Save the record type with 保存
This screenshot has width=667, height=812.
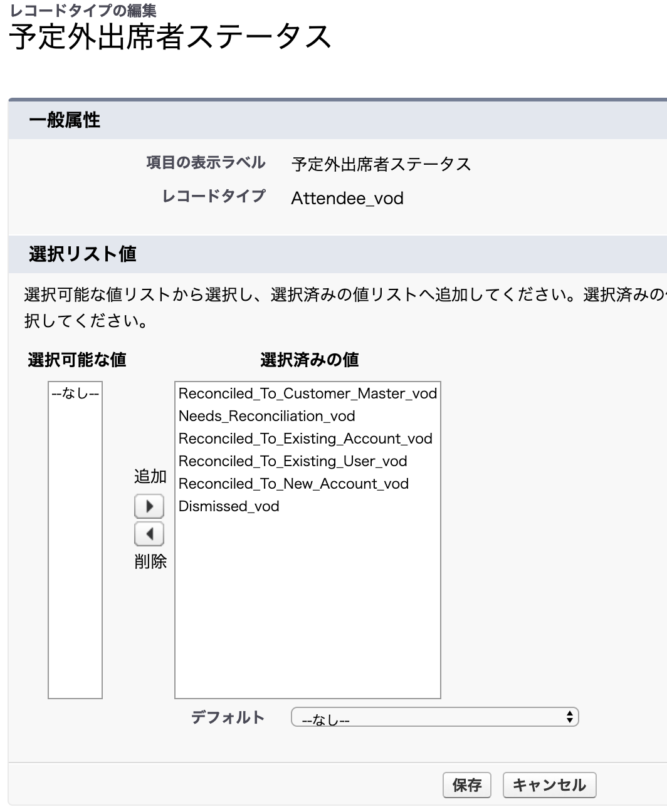tap(466, 785)
